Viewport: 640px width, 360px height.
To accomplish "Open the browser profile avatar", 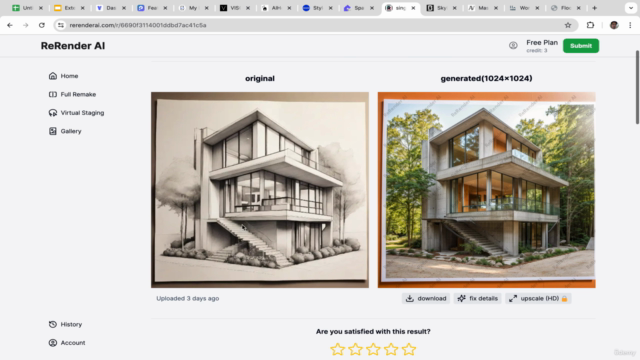I will click(x=614, y=25).
